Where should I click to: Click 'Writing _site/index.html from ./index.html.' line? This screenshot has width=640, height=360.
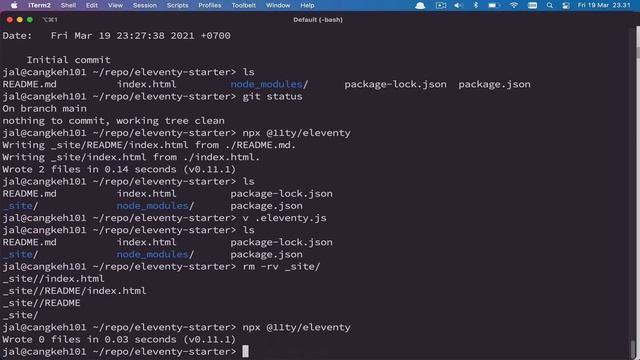pyautogui.click(x=131, y=157)
